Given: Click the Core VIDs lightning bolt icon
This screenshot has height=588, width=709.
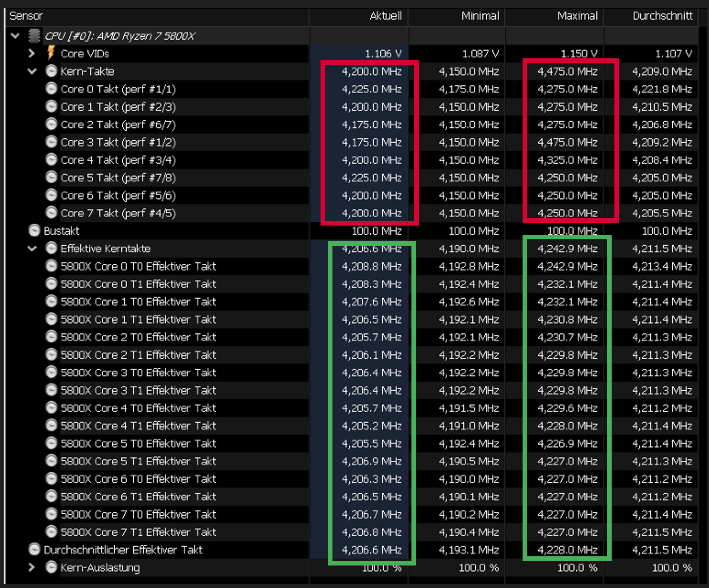Looking at the screenshot, I should click(51, 53).
